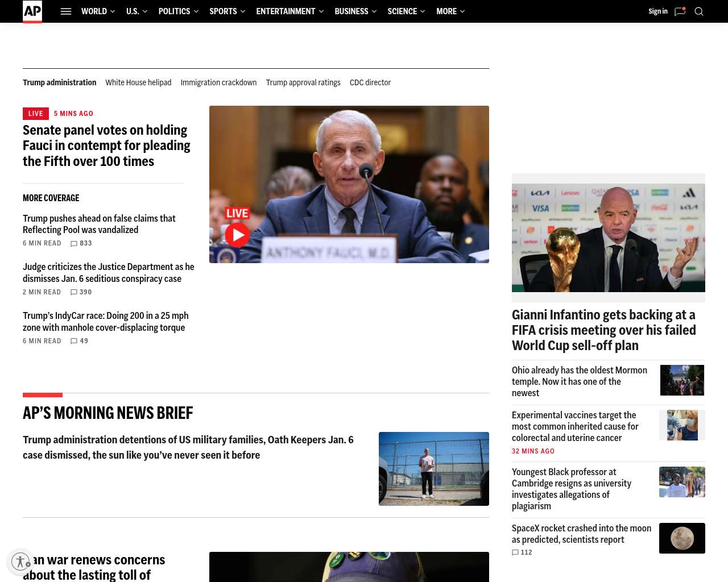
Task: Open Reflecting Pool false claims story
Action: (x=99, y=224)
